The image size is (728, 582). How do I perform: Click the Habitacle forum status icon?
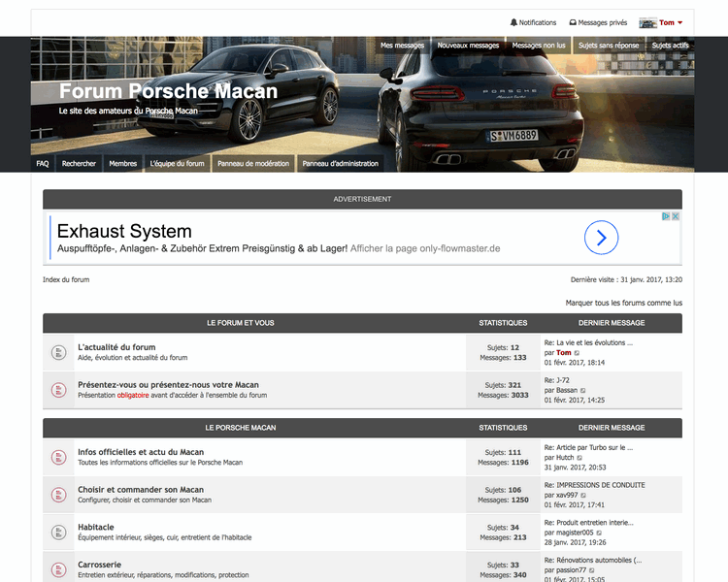tap(58, 533)
